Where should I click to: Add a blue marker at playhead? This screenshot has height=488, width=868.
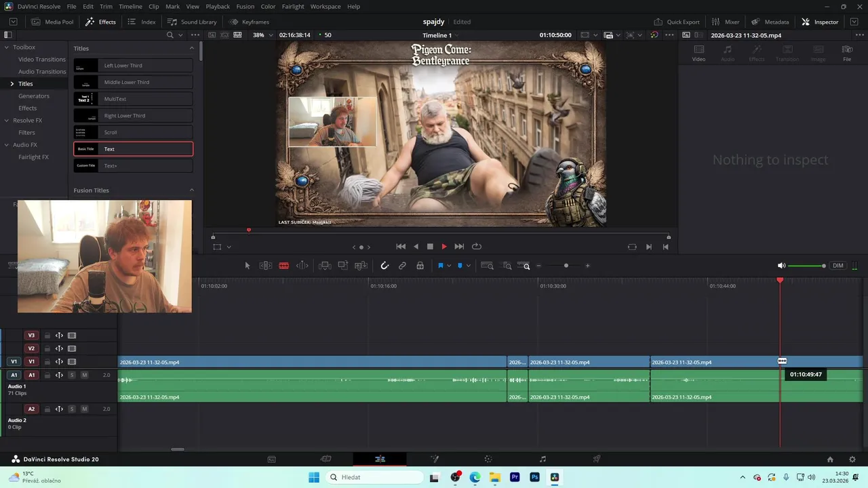[x=460, y=266]
